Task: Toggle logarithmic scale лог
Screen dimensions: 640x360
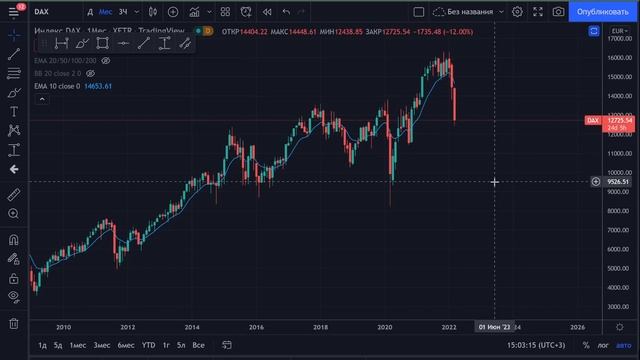Action: coord(603,345)
